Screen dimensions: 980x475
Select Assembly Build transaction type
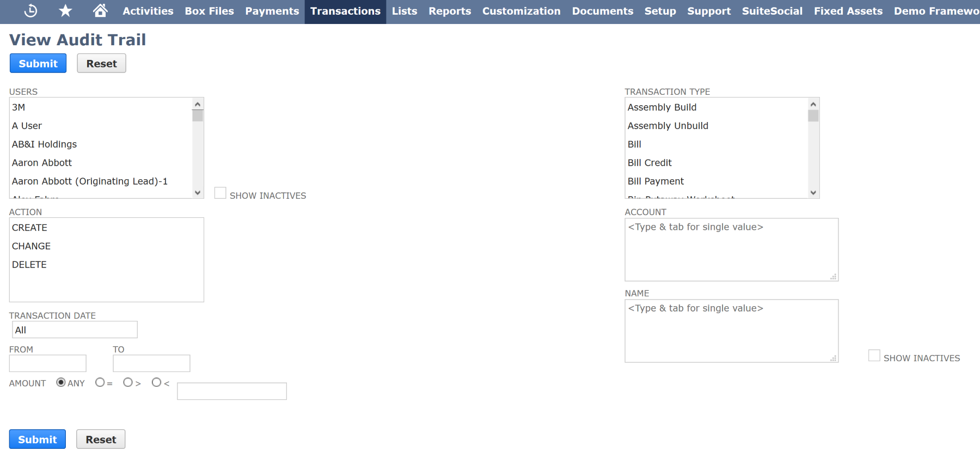coord(717,107)
